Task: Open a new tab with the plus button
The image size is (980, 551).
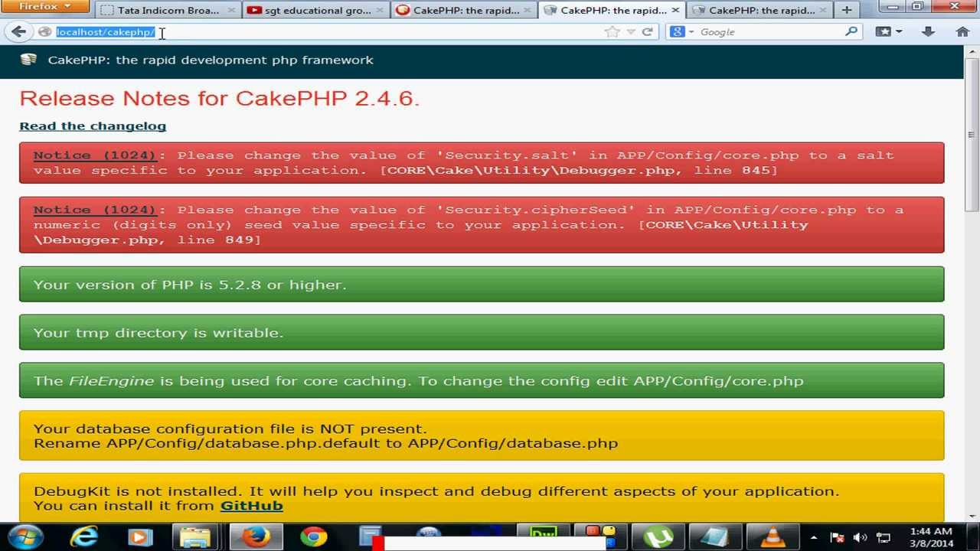Action: coord(847,10)
